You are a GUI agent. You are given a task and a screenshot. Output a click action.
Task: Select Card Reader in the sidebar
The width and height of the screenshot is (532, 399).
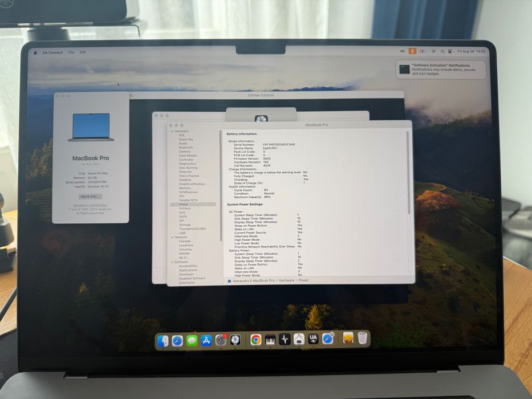[188, 156]
